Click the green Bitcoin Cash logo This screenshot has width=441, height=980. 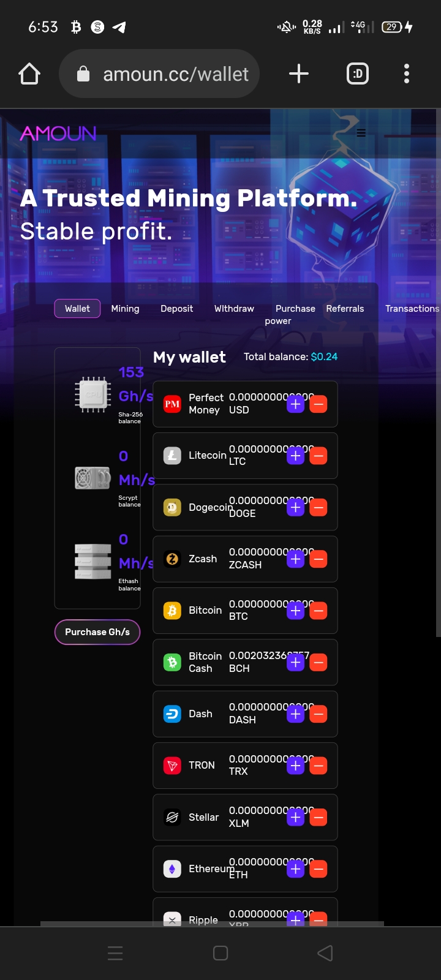tap(172, 662)
